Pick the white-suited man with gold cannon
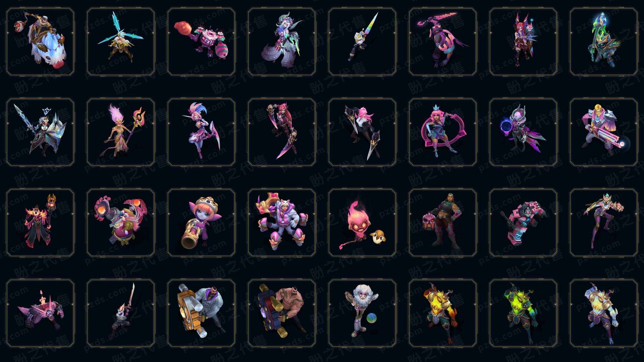Image resolution: width=644 pixels, height=362 pixels. pos(201,313)
